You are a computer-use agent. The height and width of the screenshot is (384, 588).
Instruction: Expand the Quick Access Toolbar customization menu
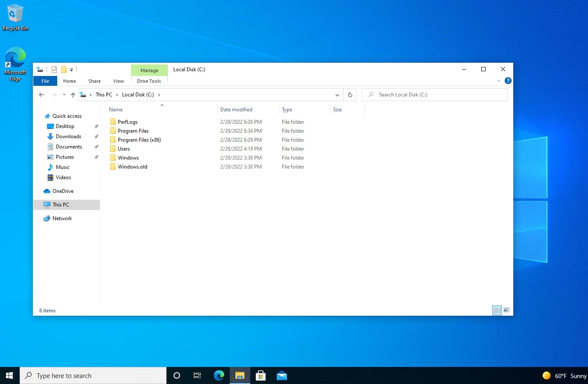71,69
